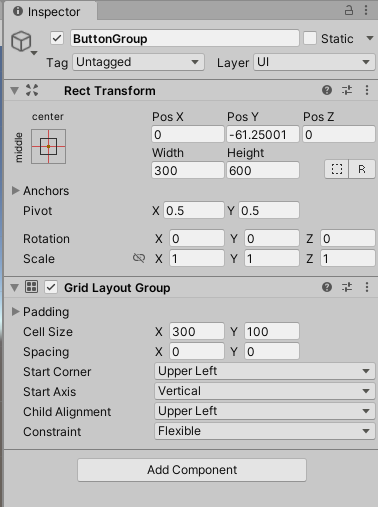378x507 pixels.
Task: Click the Scale X field
Action: click(197, 258)
